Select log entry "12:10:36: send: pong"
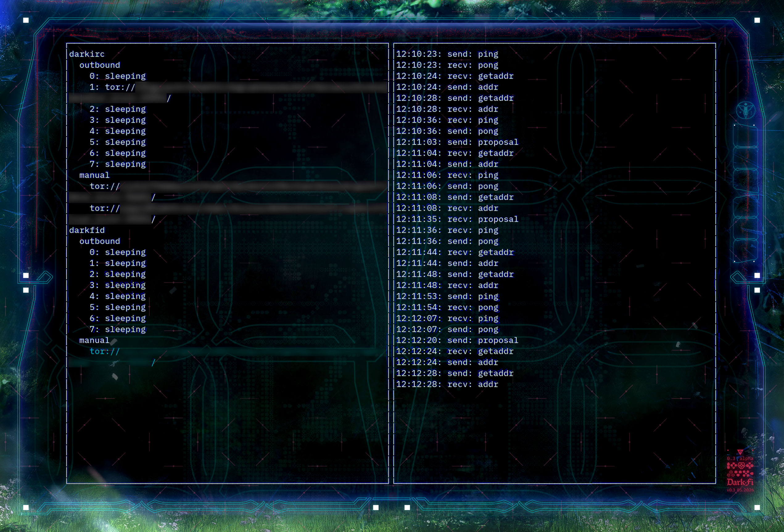Screen dimensions: 784x532 pyautogui.click(x=447, y=131)
